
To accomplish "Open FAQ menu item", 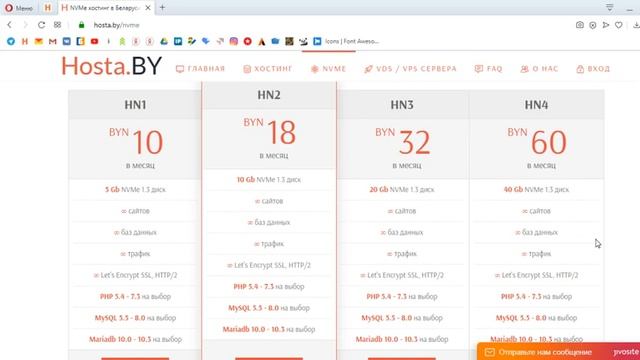I will (x=489, y=69).
